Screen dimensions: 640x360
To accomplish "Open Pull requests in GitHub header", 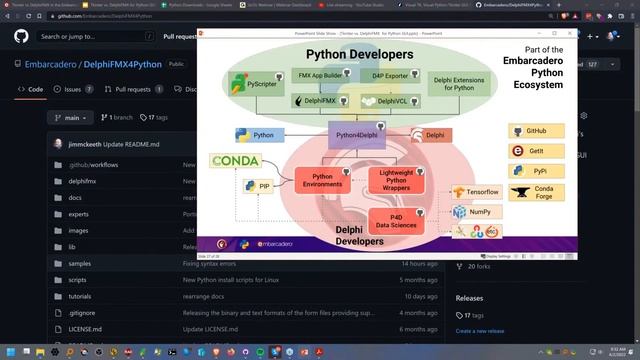I will click(180, 36).
